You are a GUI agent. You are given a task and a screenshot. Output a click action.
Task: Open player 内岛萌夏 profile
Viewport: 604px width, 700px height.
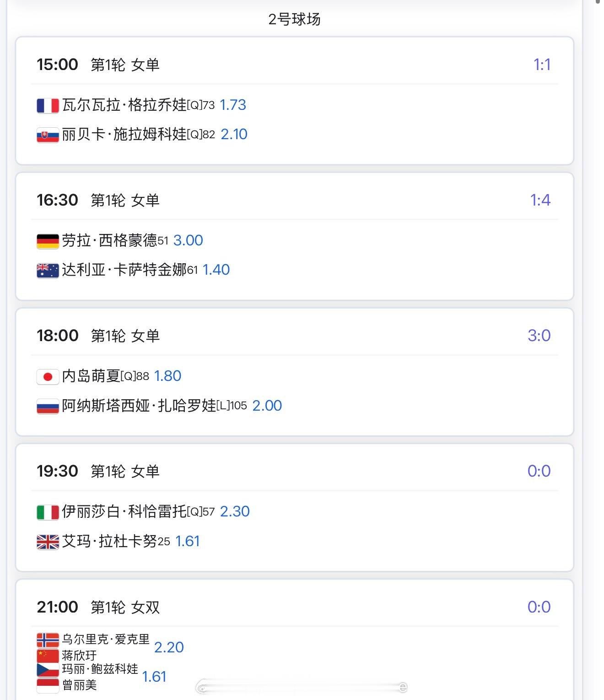[x=91, y=376]
